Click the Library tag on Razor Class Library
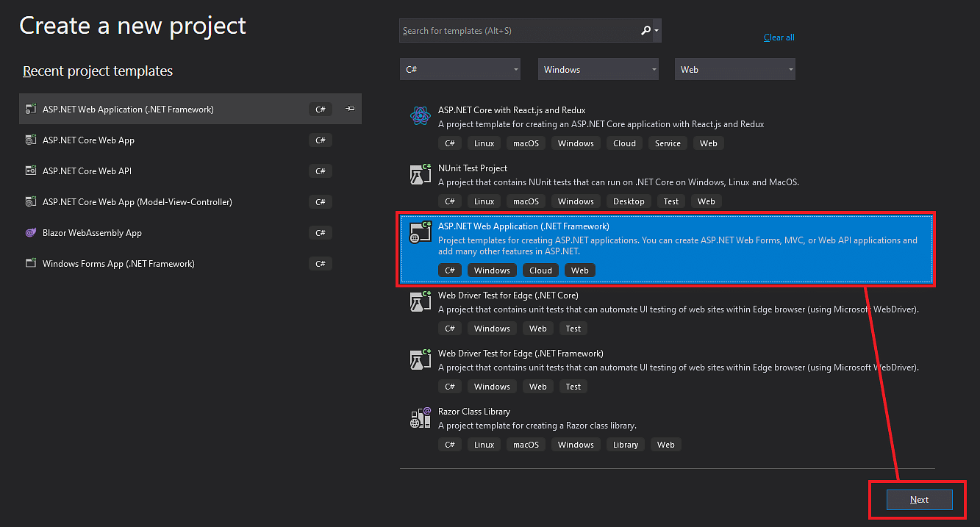 coord(626,445)
